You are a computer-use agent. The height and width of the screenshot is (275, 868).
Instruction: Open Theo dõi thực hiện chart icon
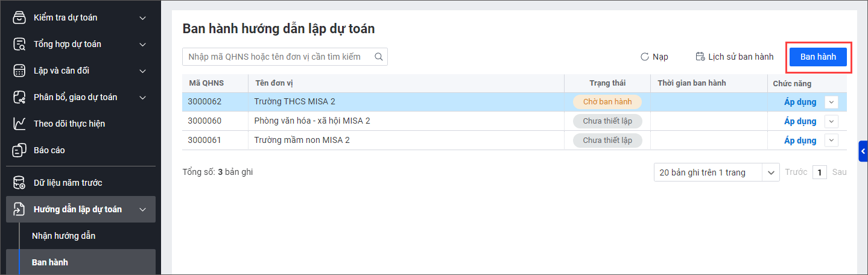20,124
